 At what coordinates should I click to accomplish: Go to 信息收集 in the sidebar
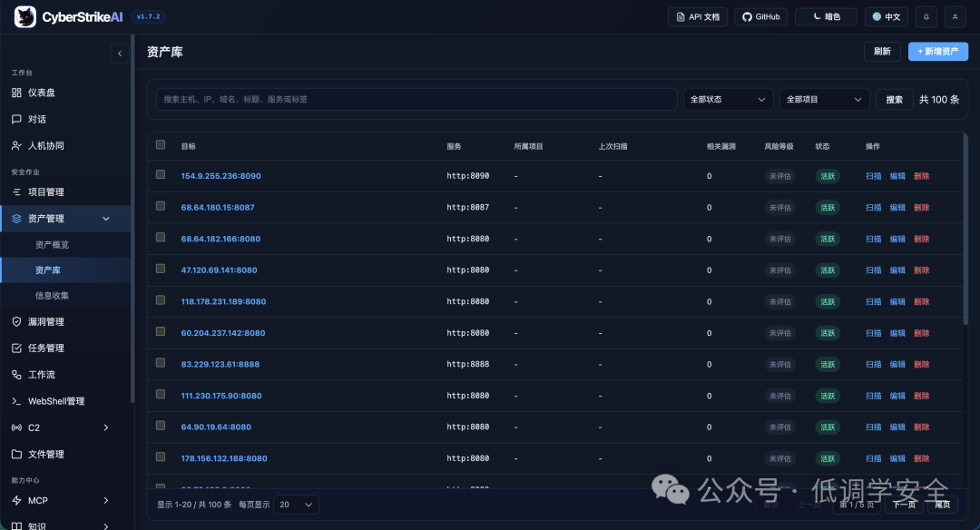(52, 296)
